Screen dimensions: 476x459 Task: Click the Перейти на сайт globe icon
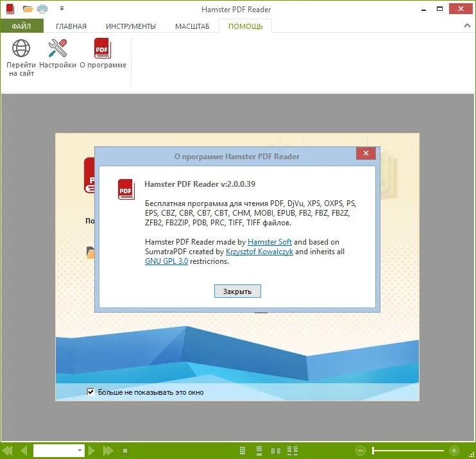tap(21, 48)
